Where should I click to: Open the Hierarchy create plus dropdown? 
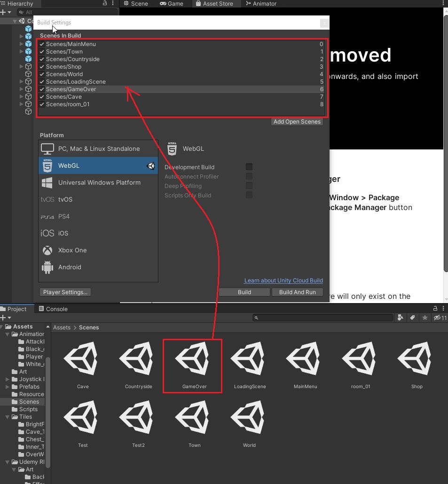6,12
